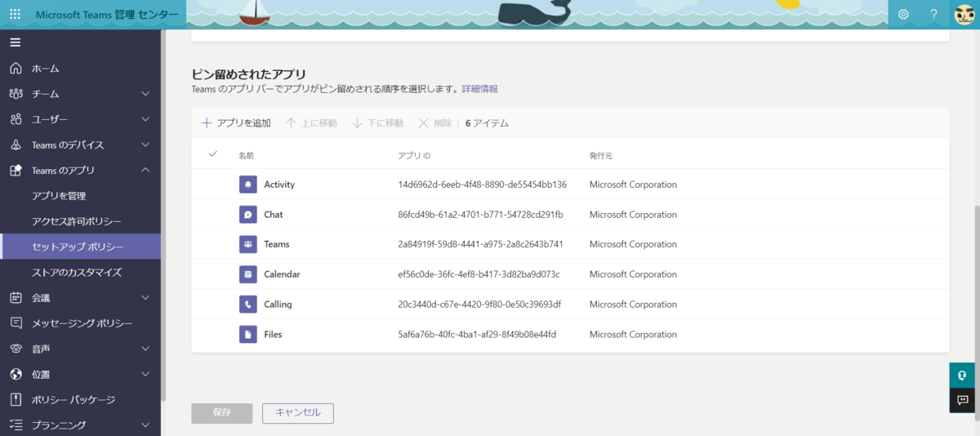Click the Voice phone icon in sidebar
The width and height of the screenshot is (980, 436).
[16, 349]
